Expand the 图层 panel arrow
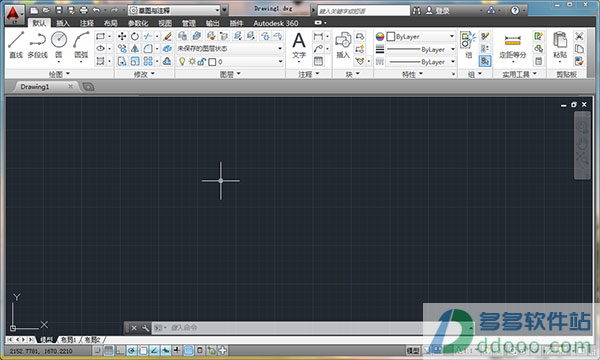This screenshot has width=600, height=360. (238, 73)
